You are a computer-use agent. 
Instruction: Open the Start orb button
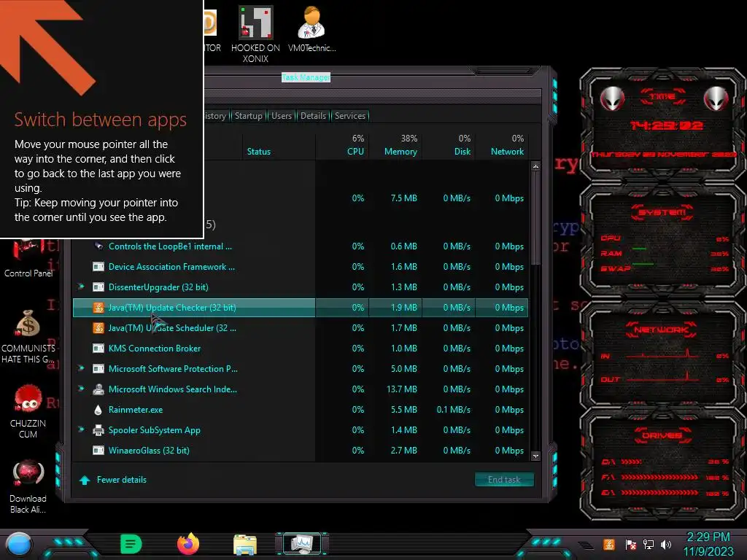pyautogui.click(x=19, y=544)
